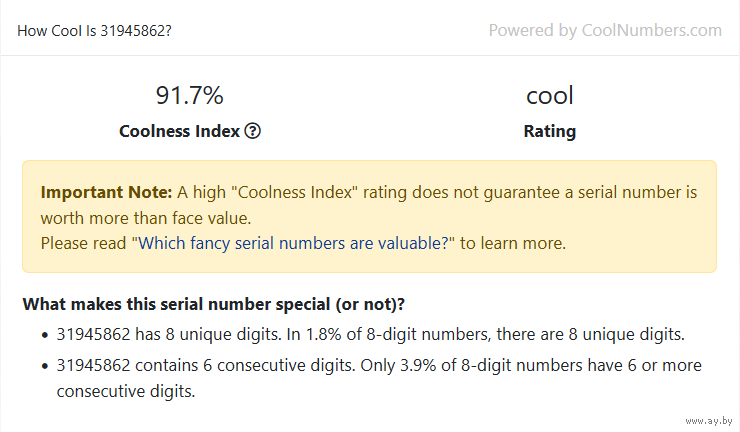Screen dimensions: 740x432
Task: Click the second bullet point marker
Action: 45,366
